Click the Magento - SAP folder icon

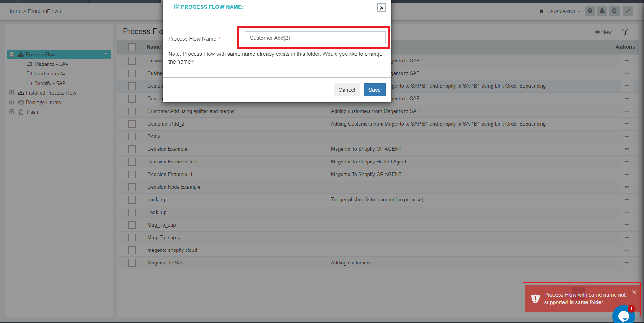pos(29,64)
